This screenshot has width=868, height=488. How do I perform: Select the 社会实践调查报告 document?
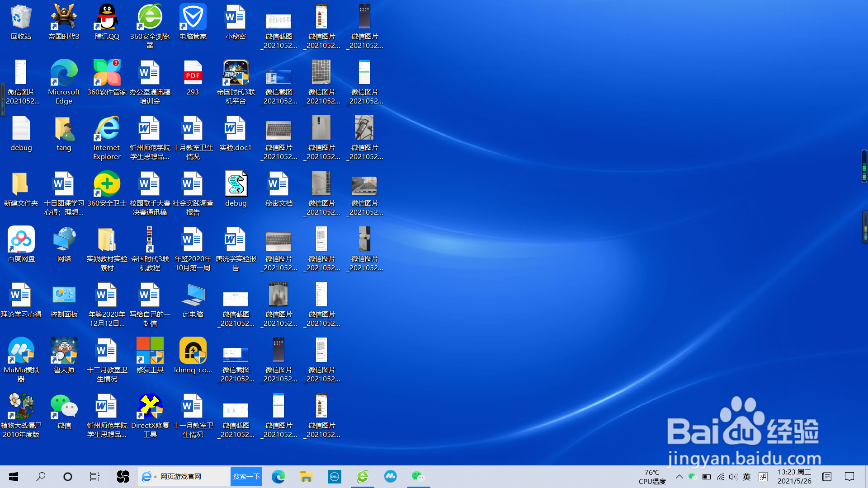[x=193, y=193]
